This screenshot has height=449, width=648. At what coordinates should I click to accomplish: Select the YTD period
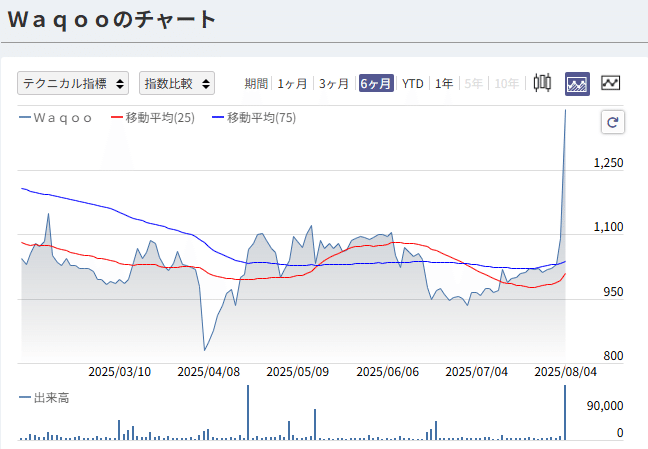[412, 84]
